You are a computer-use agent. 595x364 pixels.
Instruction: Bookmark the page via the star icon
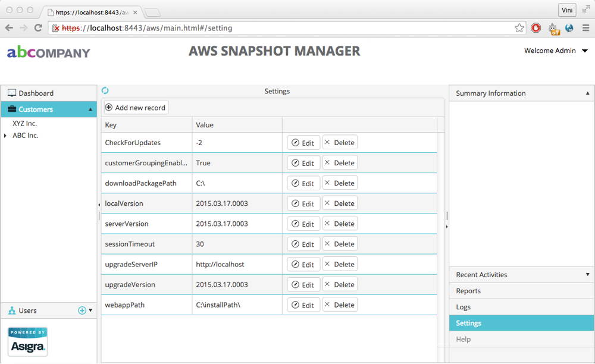[519, 27]
